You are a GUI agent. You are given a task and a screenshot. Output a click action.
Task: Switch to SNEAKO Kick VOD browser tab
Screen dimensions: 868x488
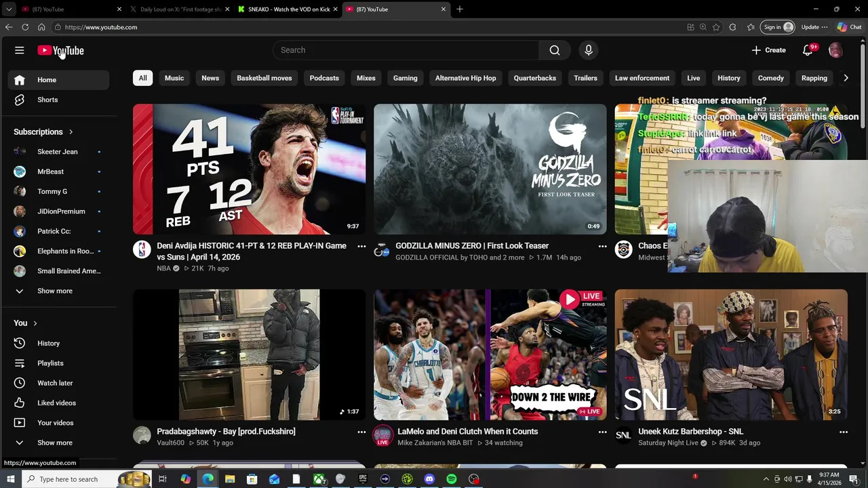pyautogui.click(x=288, y=9)
